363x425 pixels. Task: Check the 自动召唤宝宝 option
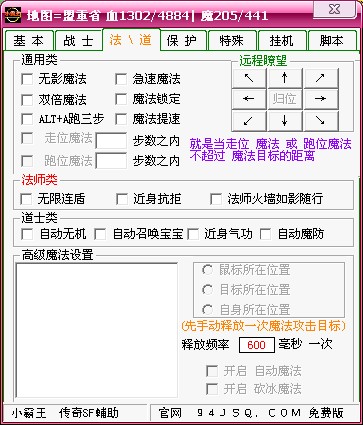[100, 234]
